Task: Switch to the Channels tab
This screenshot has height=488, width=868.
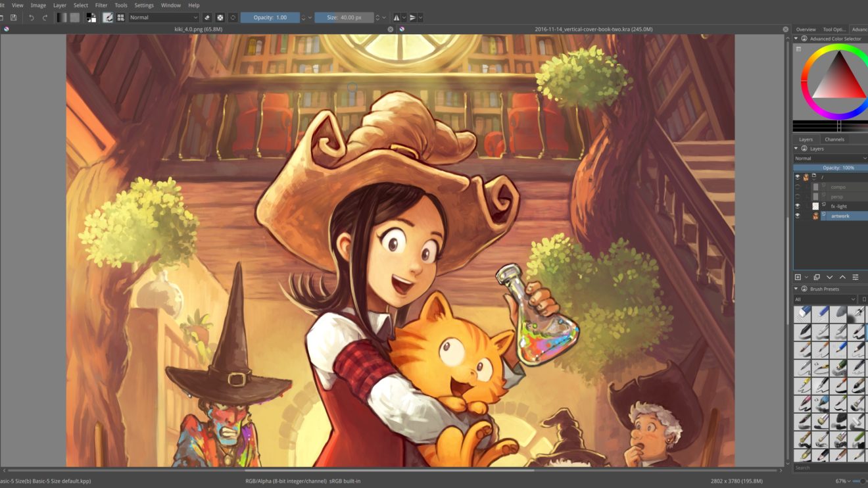Action: click(x=834, y=139)
